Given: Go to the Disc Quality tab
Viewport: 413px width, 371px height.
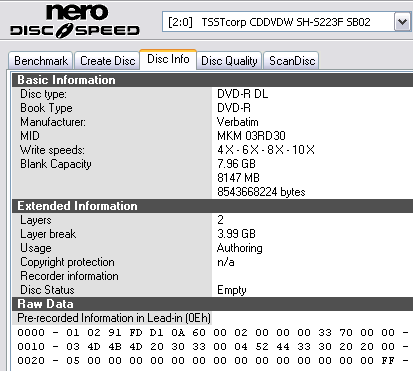Looking at the screenshot, I should click(229, 61).
